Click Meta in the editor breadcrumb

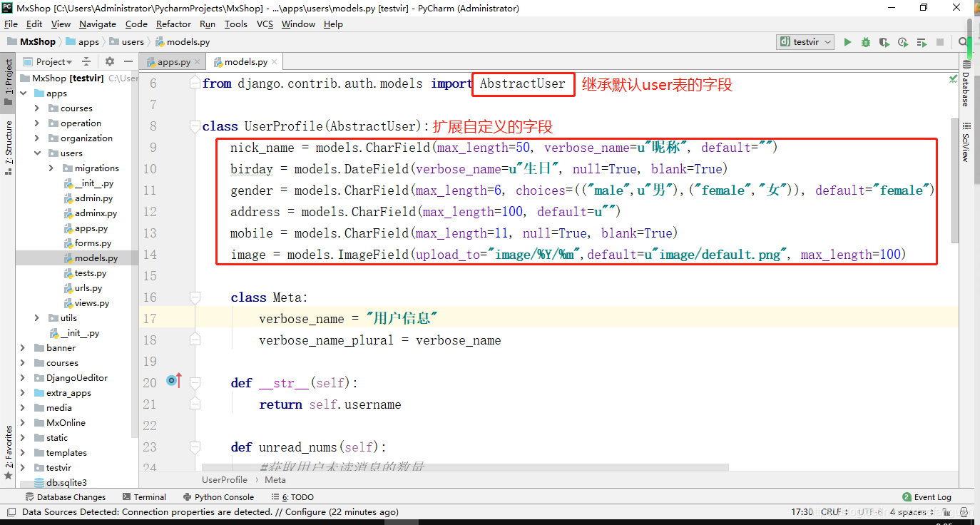pos(275,480)
